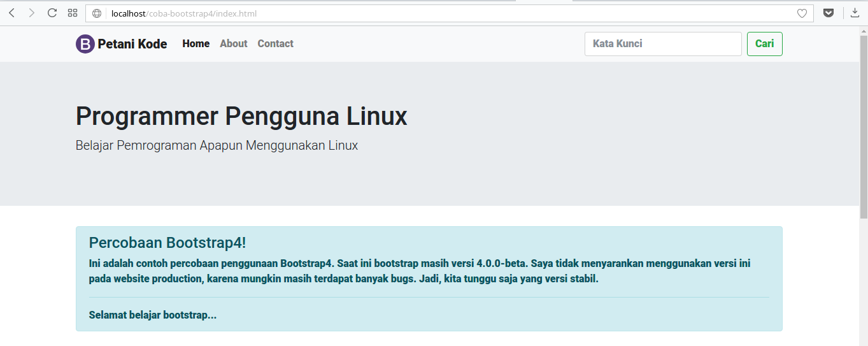Open the Contact nav item
Screen dimensions: 868x346
pos(275,44)
